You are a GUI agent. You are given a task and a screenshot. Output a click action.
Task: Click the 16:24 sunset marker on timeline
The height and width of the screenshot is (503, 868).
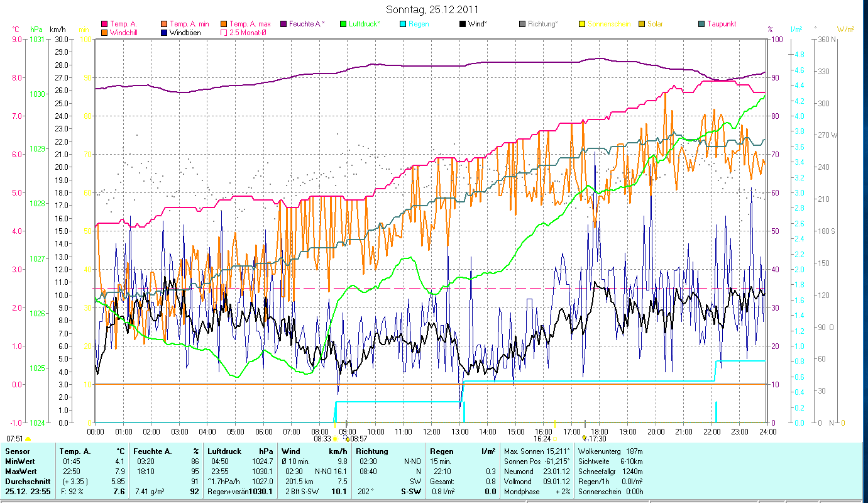pyautogui.click(x=542, y=439)
